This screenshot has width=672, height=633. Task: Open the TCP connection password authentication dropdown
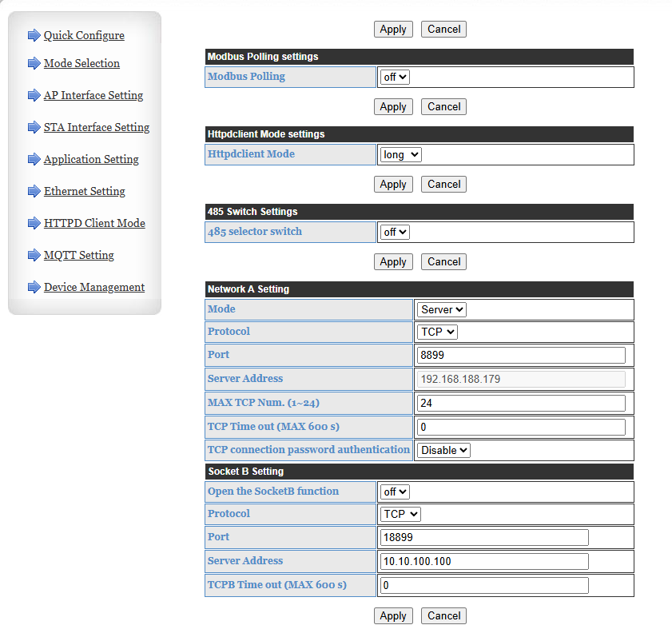(443, 450)
